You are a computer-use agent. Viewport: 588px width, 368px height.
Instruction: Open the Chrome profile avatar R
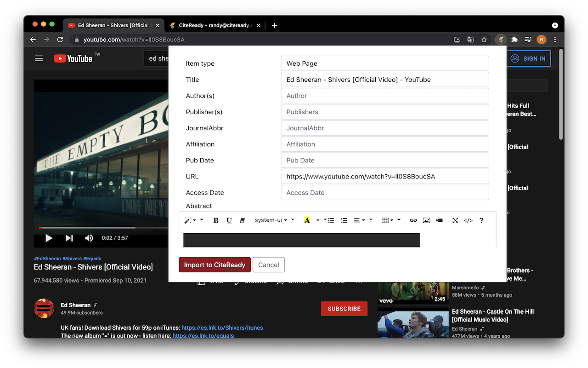(542, 40)
